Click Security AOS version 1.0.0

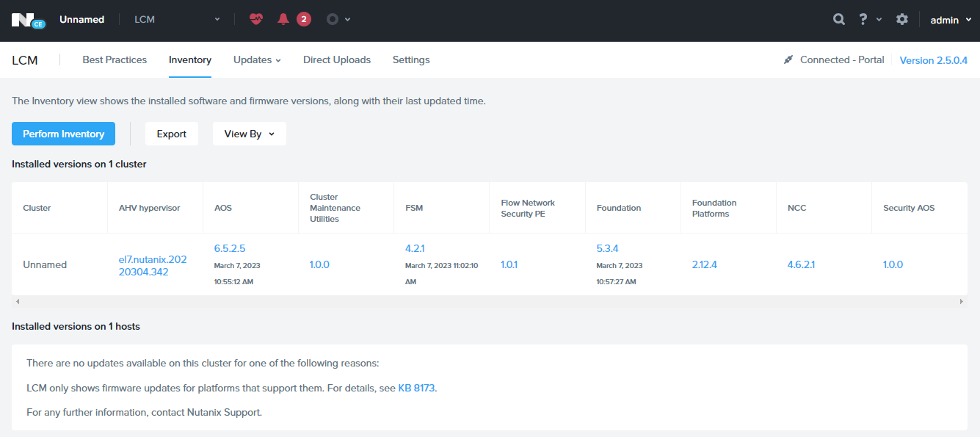[893, 264]
